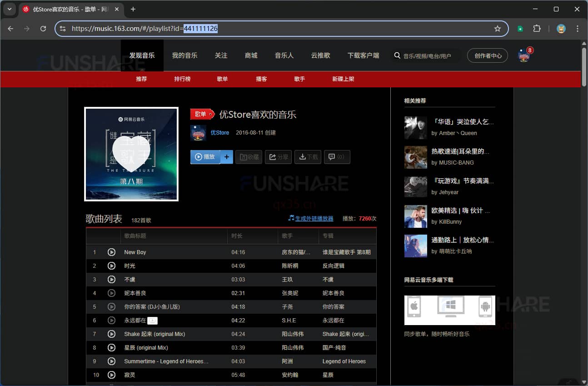
Task: Switch to the 我的音乐 tab
Action: click(184, 55)
